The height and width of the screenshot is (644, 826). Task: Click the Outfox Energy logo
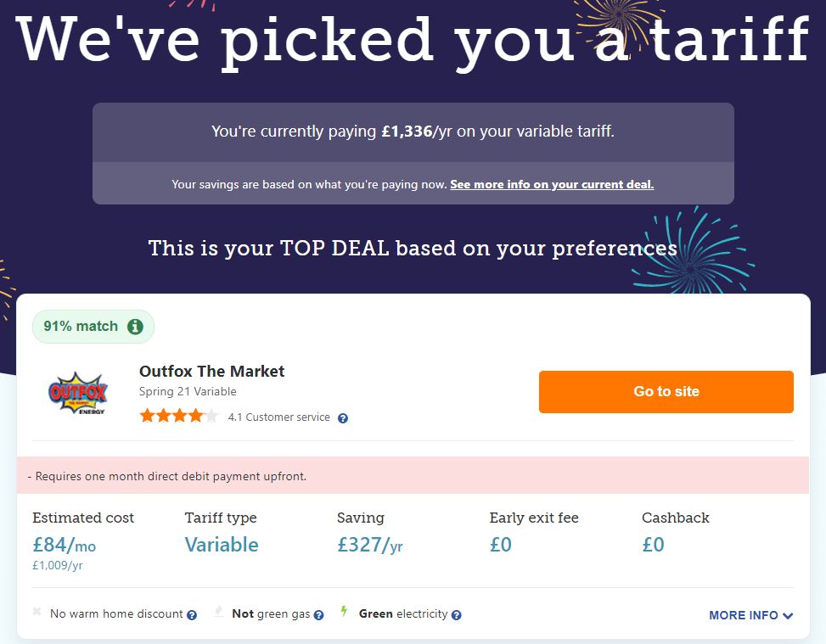78,393
